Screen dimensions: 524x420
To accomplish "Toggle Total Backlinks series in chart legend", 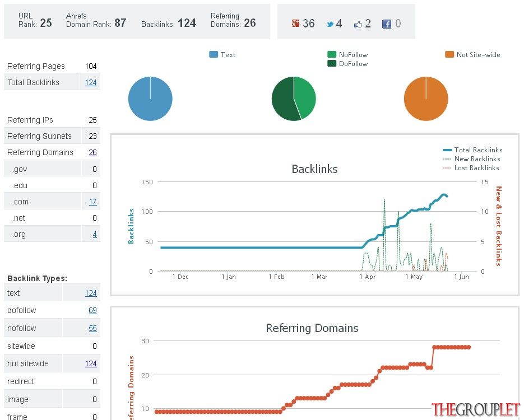I will [x=472, y=150].
